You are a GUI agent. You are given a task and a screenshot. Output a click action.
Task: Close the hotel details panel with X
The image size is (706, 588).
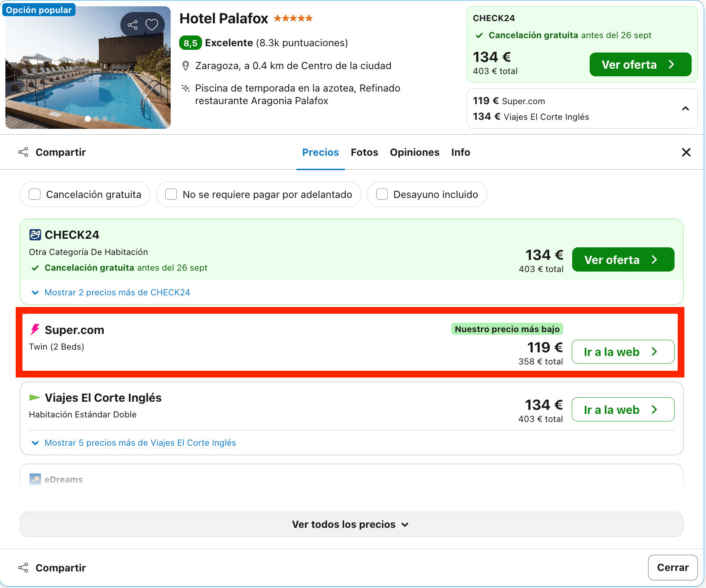686,152
